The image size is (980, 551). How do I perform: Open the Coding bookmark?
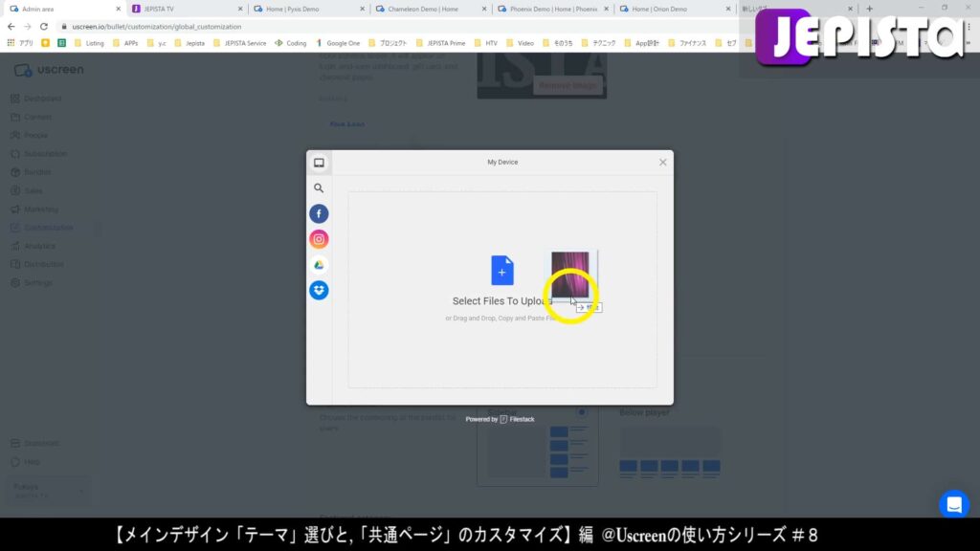(x=291, y=43)
